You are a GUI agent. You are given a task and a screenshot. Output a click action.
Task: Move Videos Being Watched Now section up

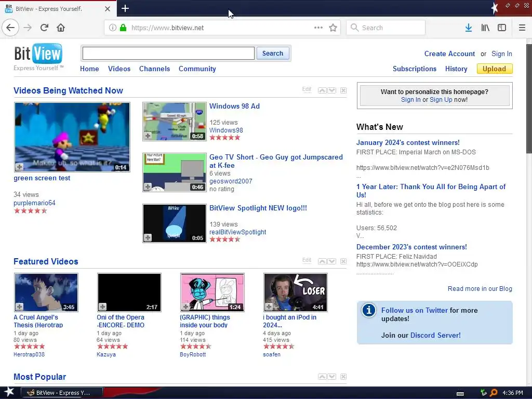point(322,90)
